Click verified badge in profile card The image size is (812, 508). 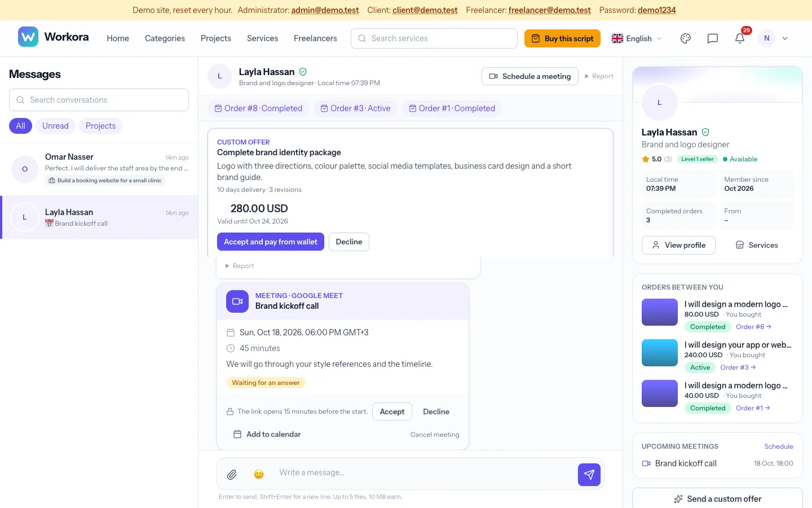[705, 132]
